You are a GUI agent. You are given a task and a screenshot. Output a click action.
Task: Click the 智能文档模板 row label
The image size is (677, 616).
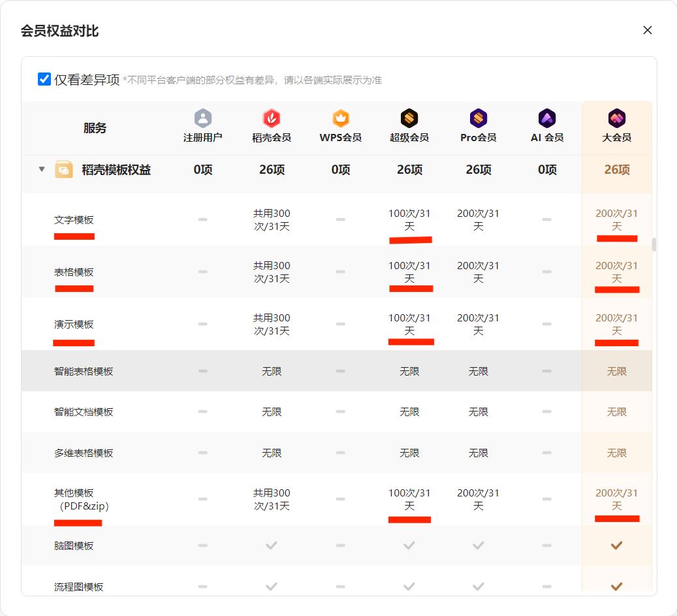pos(84,412)
